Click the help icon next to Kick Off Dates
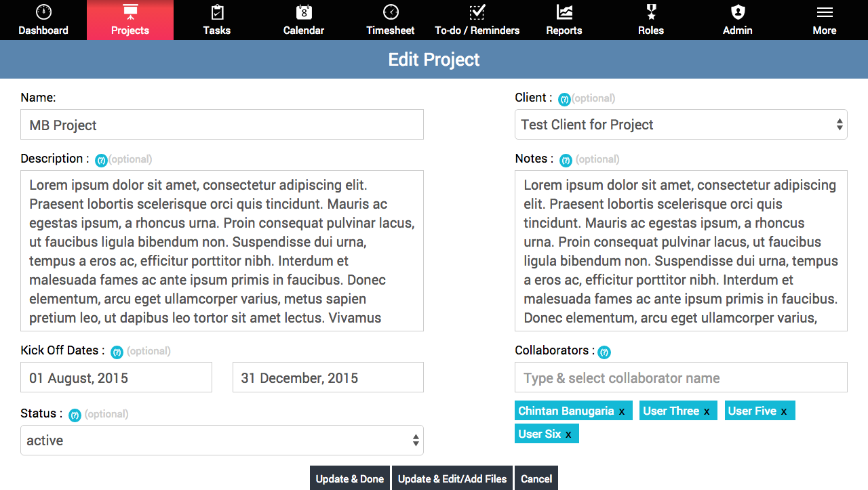The height and width of the screenshot is (490, 868). pos(117,352)
